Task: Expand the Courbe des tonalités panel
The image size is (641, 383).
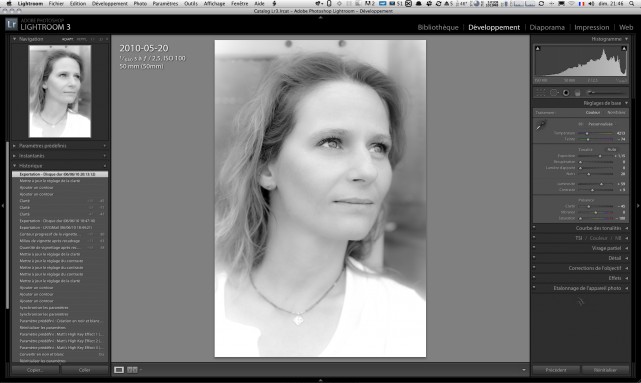Action: pyautogui.click(x=580, y=228)
